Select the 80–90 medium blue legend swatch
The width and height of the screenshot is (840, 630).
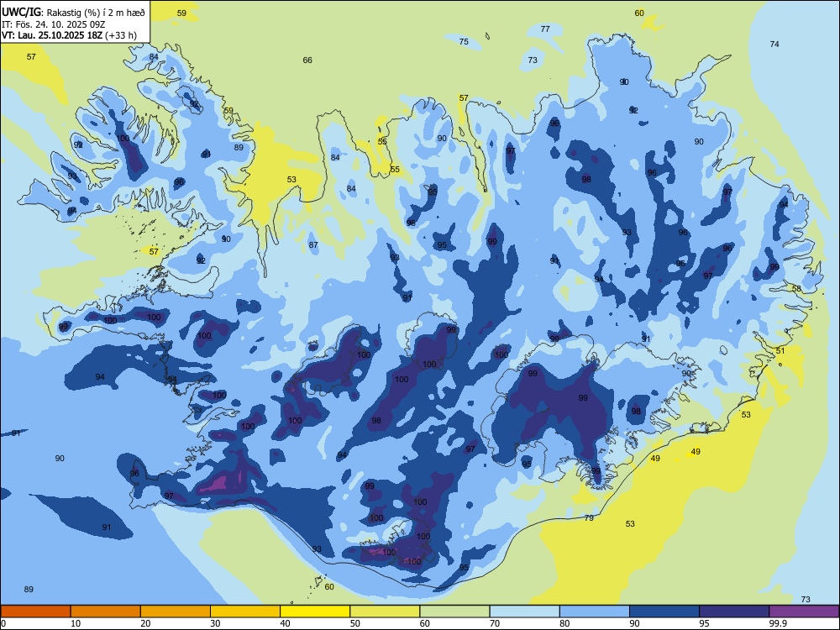coord(595,612)
